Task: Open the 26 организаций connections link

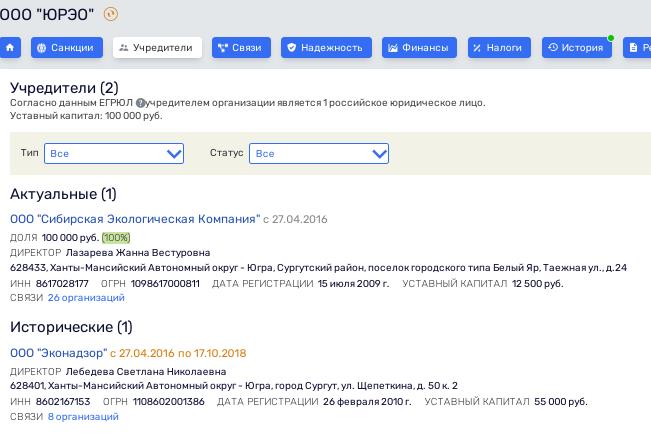Action: (86, 298)
